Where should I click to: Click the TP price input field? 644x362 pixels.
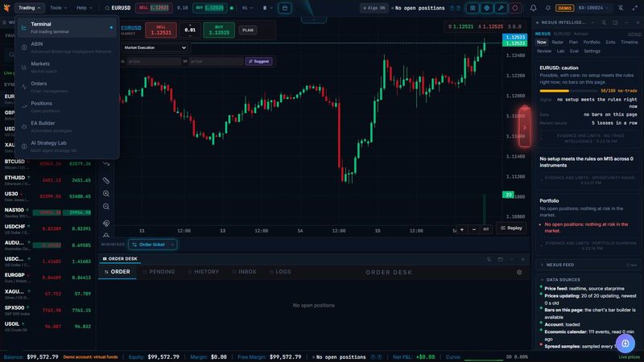pyautogui.click(x=216, y=61)
